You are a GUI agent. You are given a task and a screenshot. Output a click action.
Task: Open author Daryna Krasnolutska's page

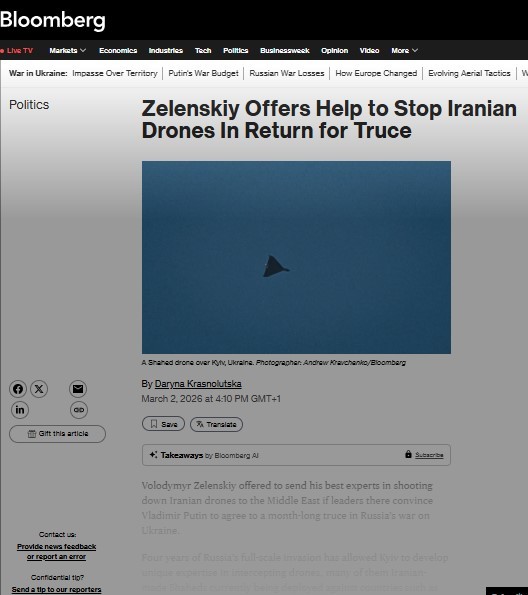198,384
